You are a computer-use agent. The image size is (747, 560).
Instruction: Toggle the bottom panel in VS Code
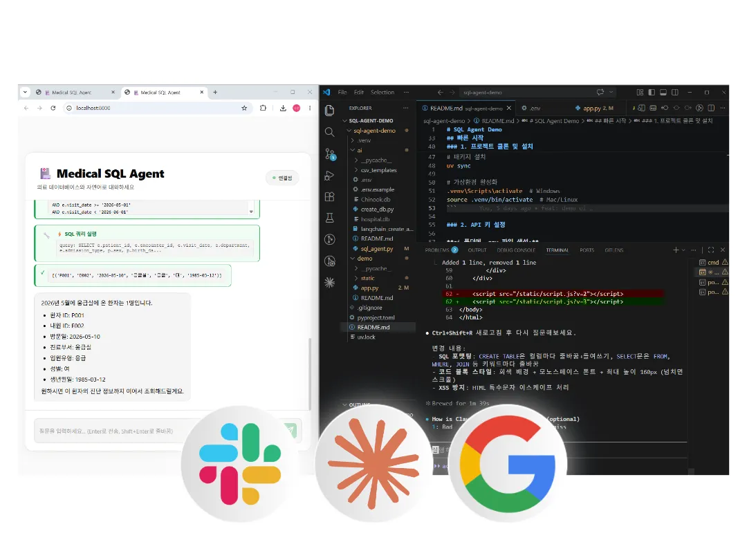[x=663, y=92]
